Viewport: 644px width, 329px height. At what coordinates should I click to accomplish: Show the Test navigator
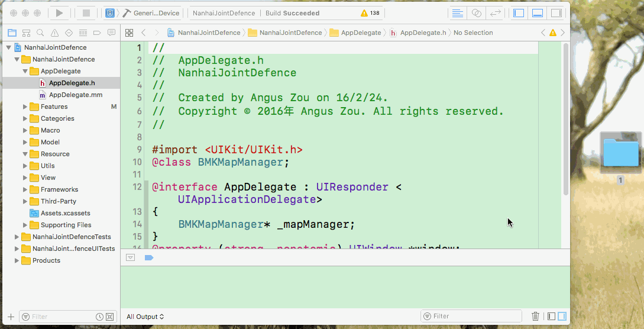69,33
